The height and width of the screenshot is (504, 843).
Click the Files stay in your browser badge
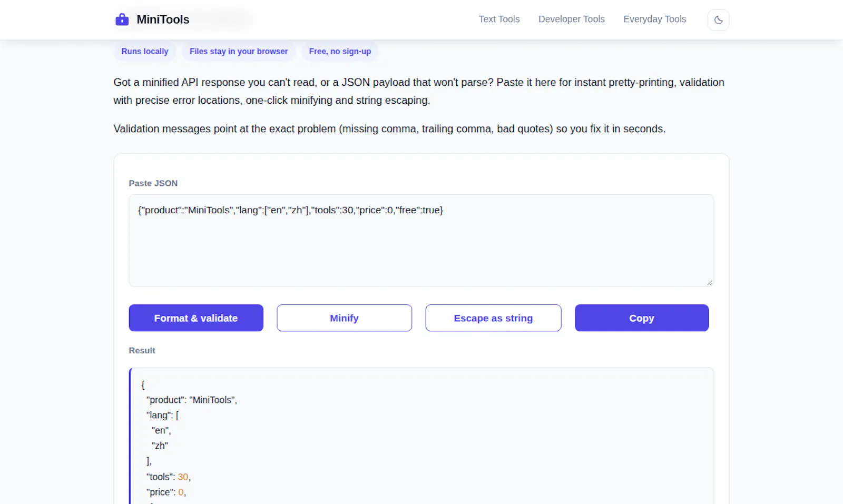pos(239,51)
